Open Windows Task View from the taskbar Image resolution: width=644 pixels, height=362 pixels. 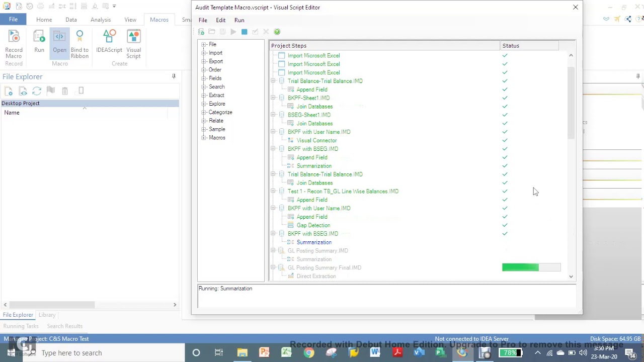tap(219, 352)
